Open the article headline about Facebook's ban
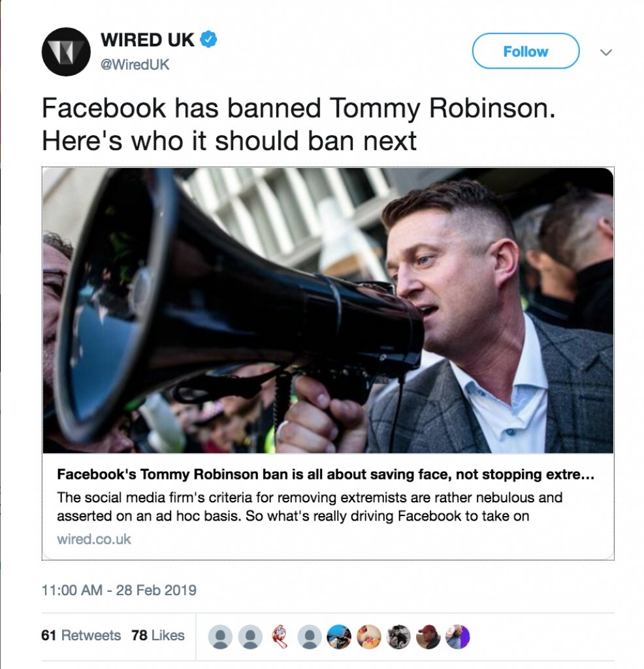The image size is (644, 669). [325, 474]
